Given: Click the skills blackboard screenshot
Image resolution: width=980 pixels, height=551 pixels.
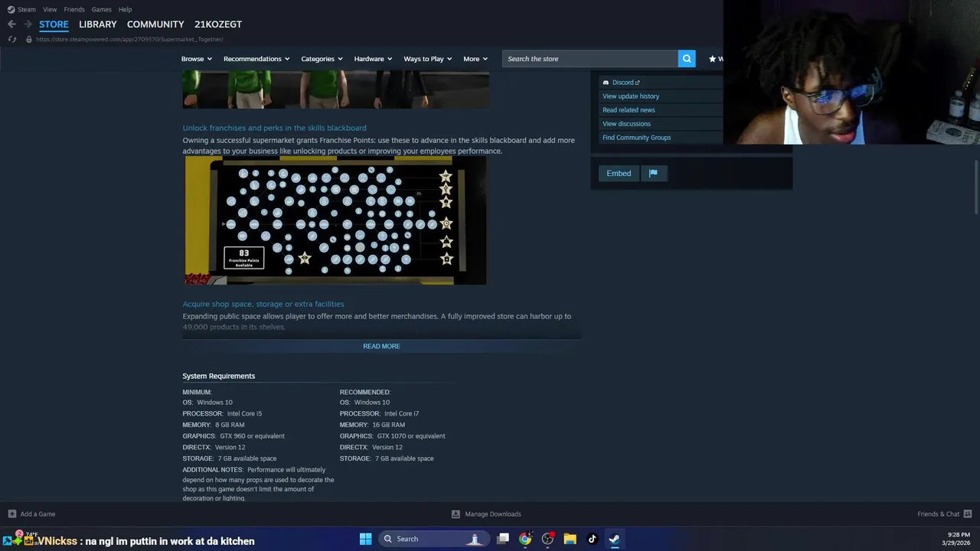Looking at the screenshot, I should [x=335, y=220].
